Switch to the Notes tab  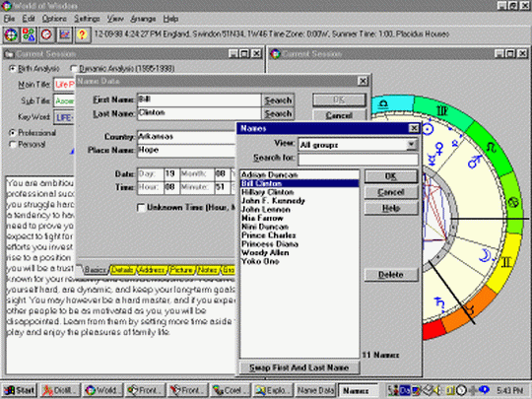click(208, 270)
